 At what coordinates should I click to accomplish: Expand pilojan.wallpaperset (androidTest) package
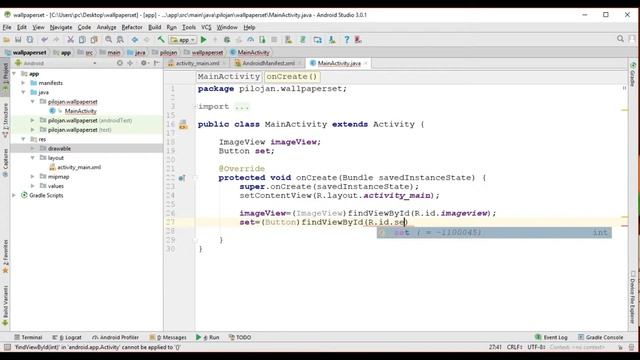coord(33,120)
